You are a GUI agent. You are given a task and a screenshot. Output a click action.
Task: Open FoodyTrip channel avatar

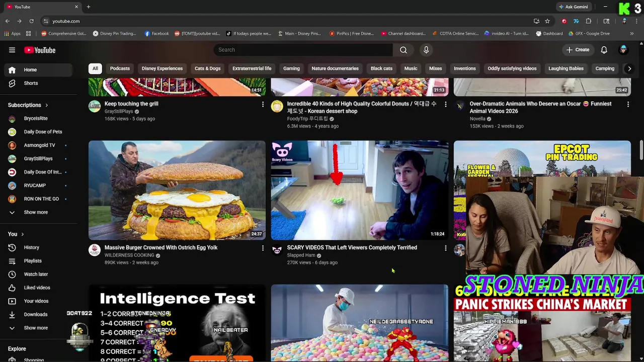point(277,106)
